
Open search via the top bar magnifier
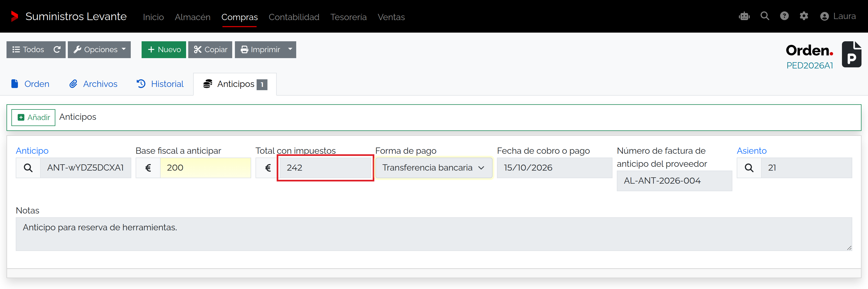point(765,16)
